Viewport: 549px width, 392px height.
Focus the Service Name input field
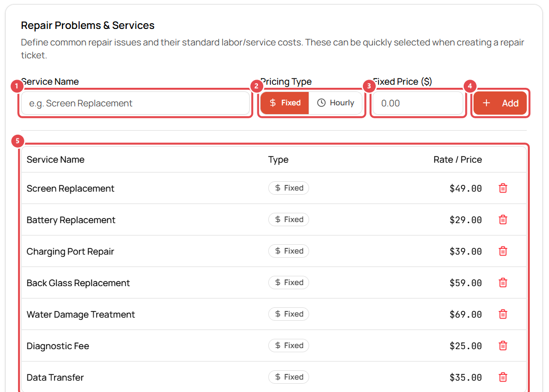click(135, 103)
